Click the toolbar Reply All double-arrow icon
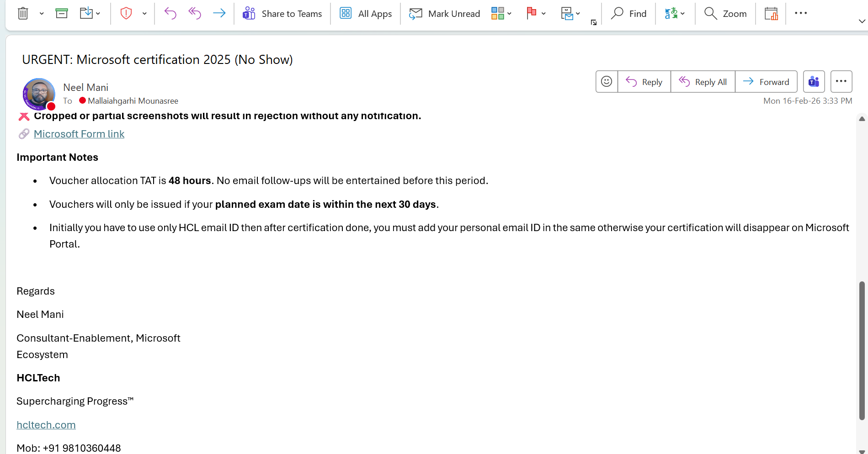 [195, 14]
